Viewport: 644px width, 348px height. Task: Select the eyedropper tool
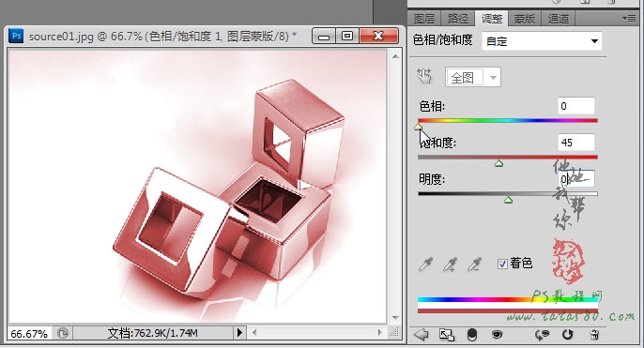point(425,265)
